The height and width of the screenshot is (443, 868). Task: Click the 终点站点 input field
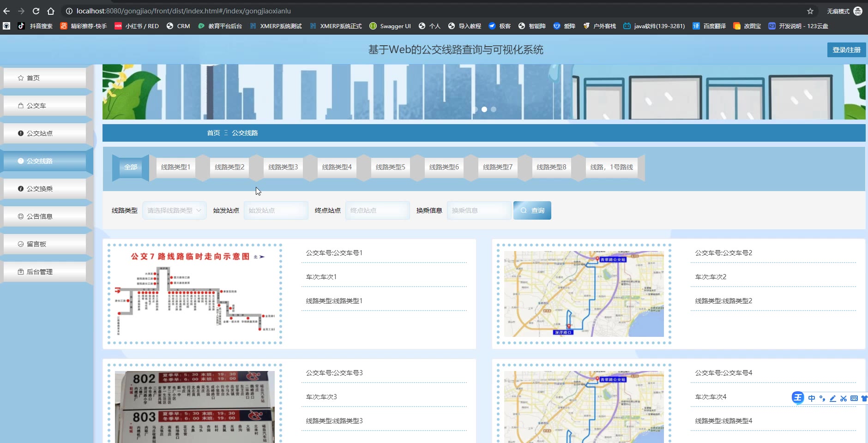point(378,210)
